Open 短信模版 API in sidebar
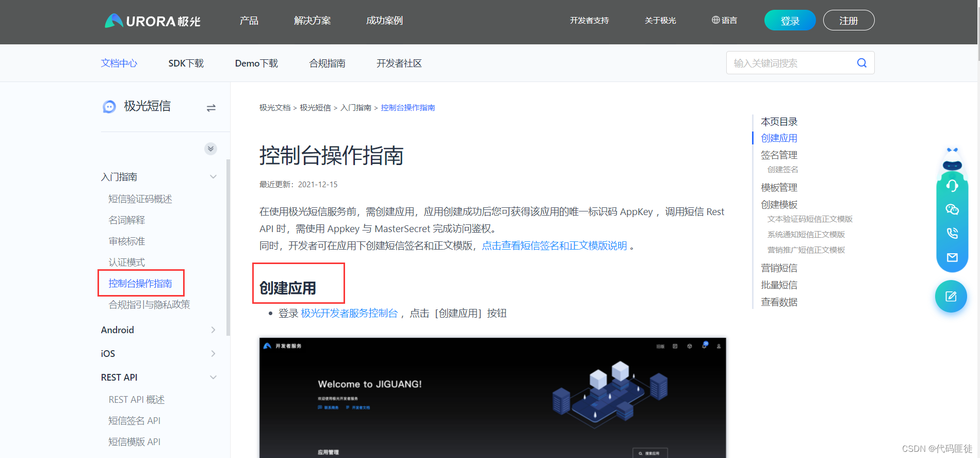 (x=135, y=442)
